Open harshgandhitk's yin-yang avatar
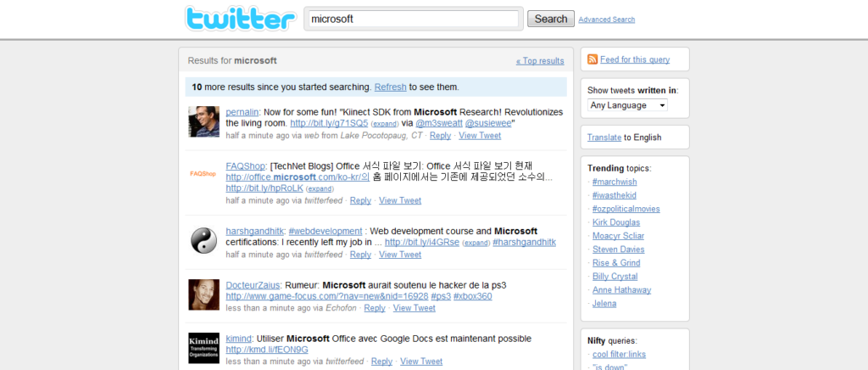The width and height of the screenshot is (868, 370). coord(203,241)
